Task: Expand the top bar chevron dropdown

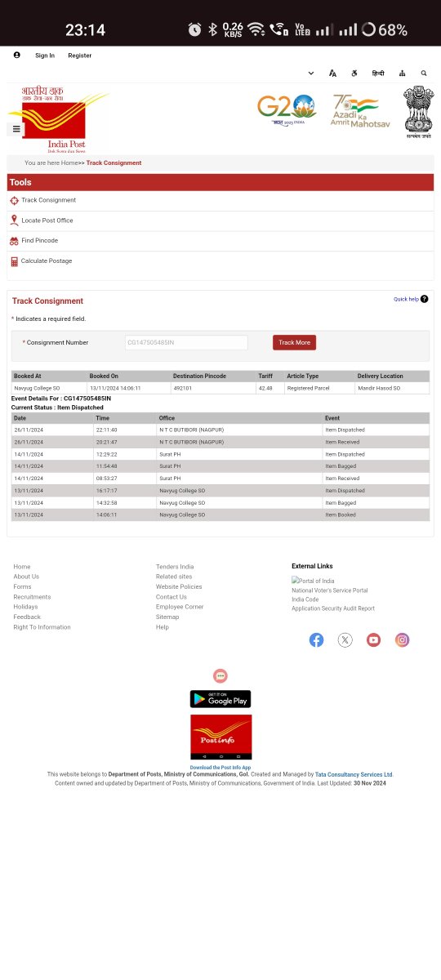Action: point(311,73)
